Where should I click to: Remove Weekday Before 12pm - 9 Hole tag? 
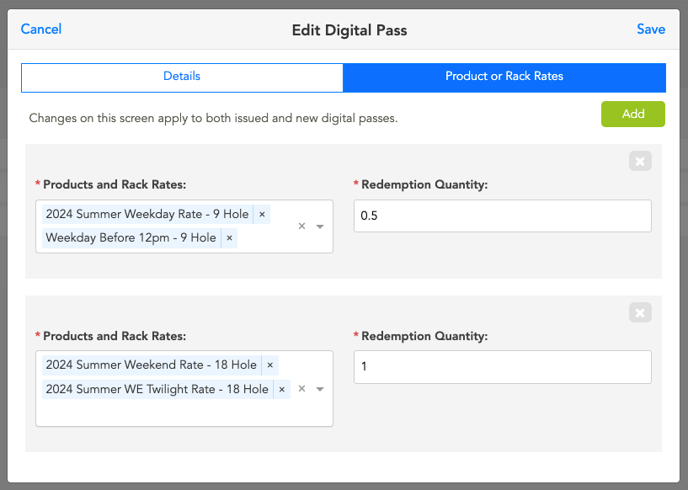pos(229,238)
